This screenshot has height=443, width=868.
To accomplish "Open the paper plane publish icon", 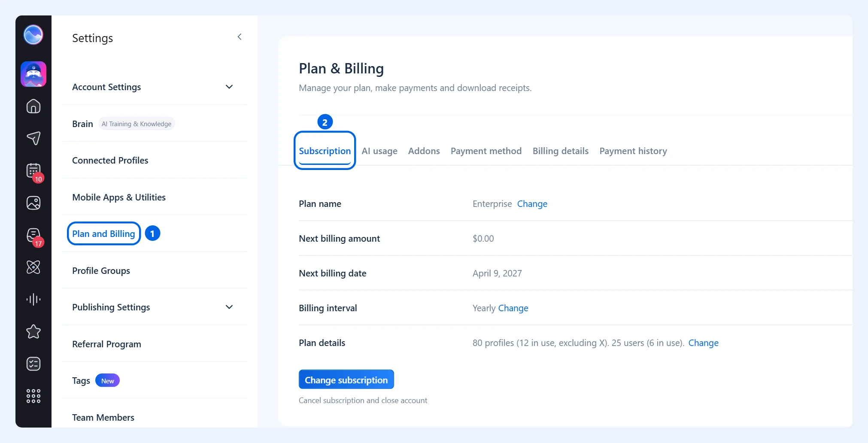I will pyautogui.click(x=33, y=138).
